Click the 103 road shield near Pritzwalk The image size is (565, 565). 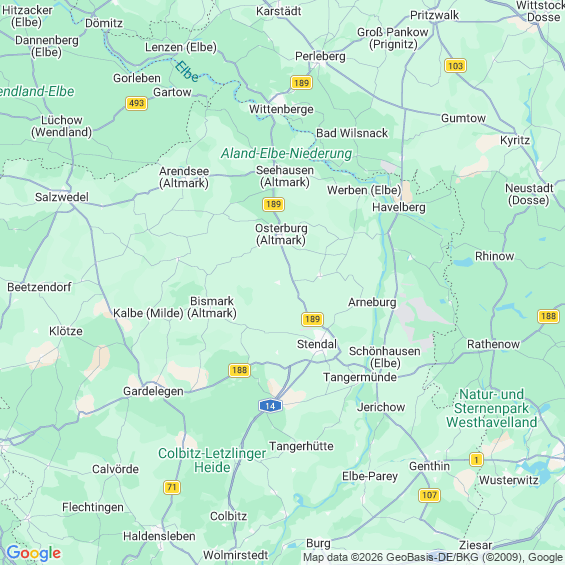[455, 66]
